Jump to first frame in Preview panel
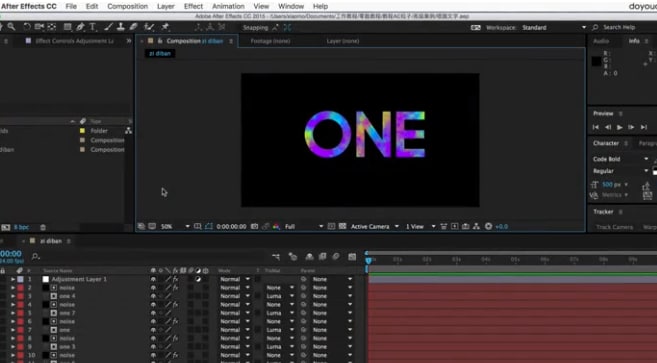Viewport: 657px width, 363px height. pyautogui.click(x=596, y=127)
